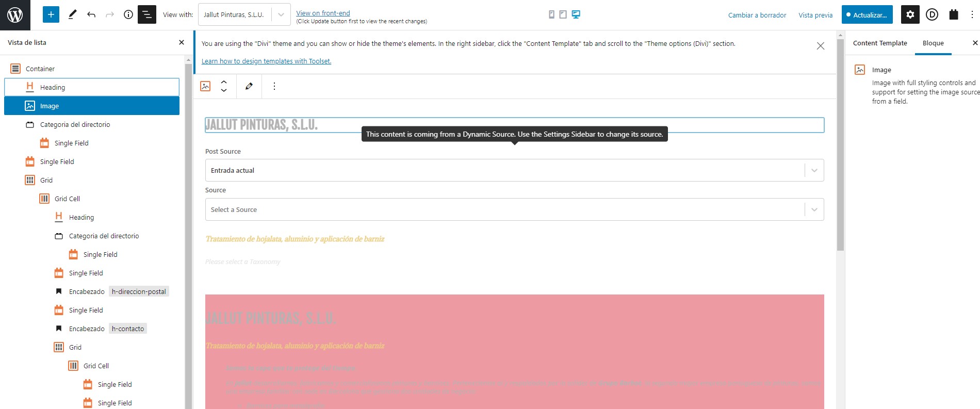Expand the Post Source dropdown
This screenshot has height=409, width=980.
(x=514, y=170)
